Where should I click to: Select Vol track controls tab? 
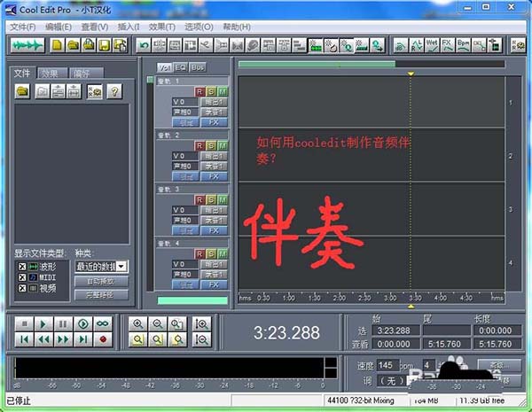point(165,67)
